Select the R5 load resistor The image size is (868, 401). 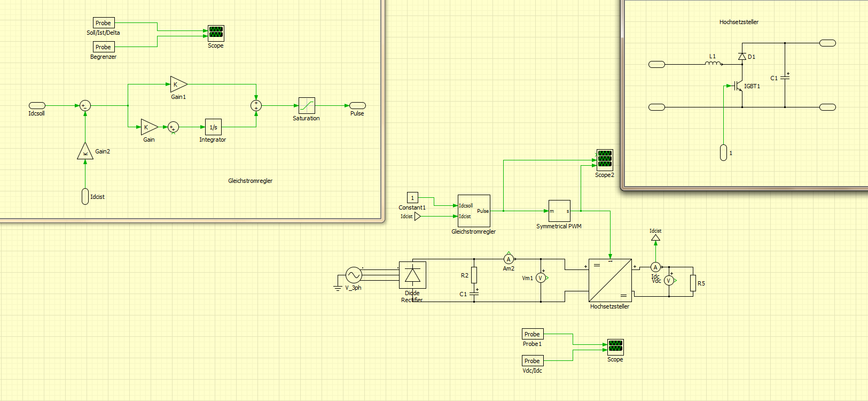[693, 283]
